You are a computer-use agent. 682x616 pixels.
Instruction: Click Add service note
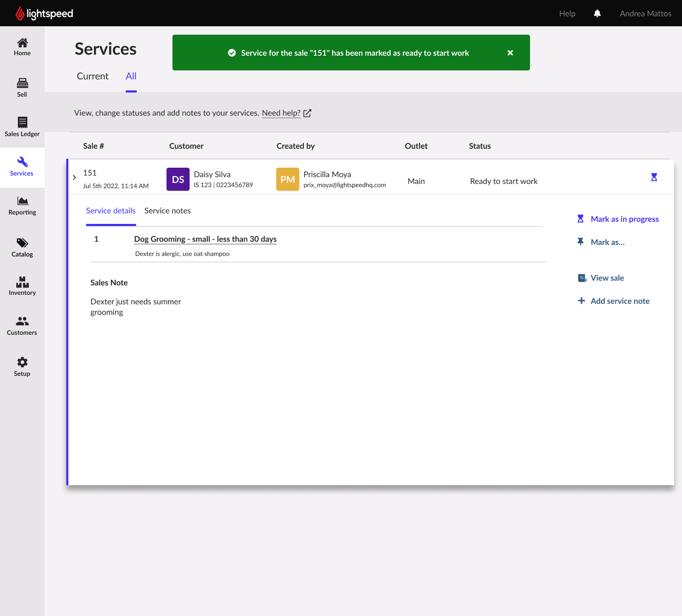[x=619, y=301]
